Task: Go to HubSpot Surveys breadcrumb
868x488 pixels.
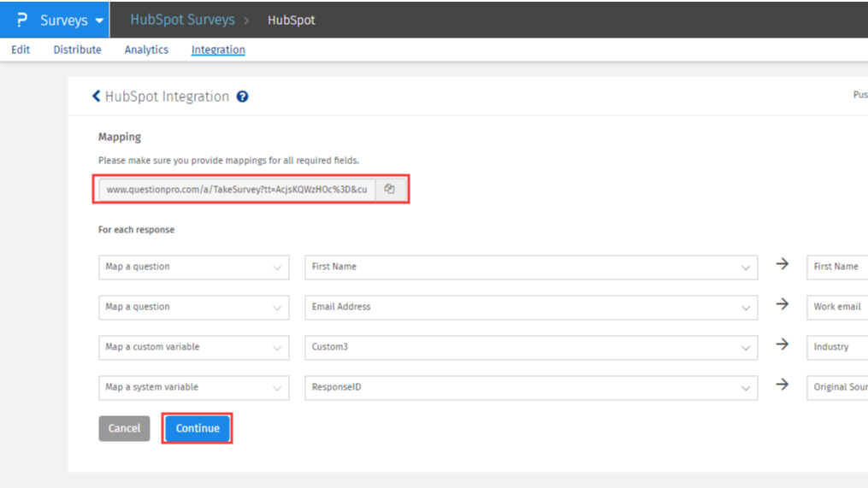Action: click(x=183, y=20)
